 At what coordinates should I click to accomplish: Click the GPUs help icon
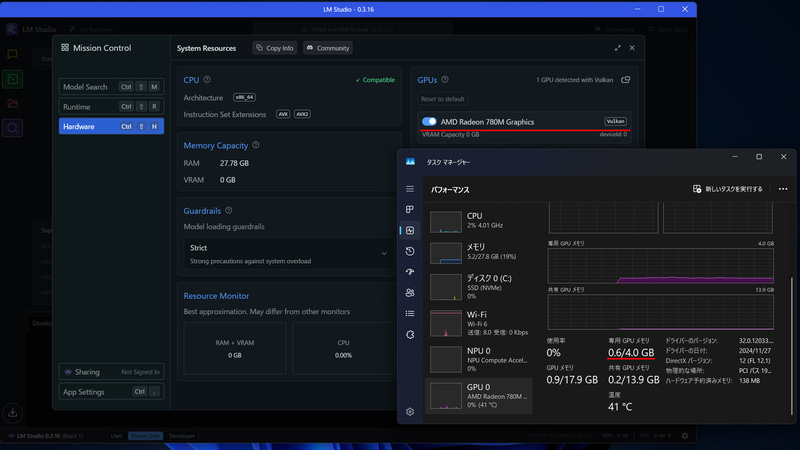(445, 80)
